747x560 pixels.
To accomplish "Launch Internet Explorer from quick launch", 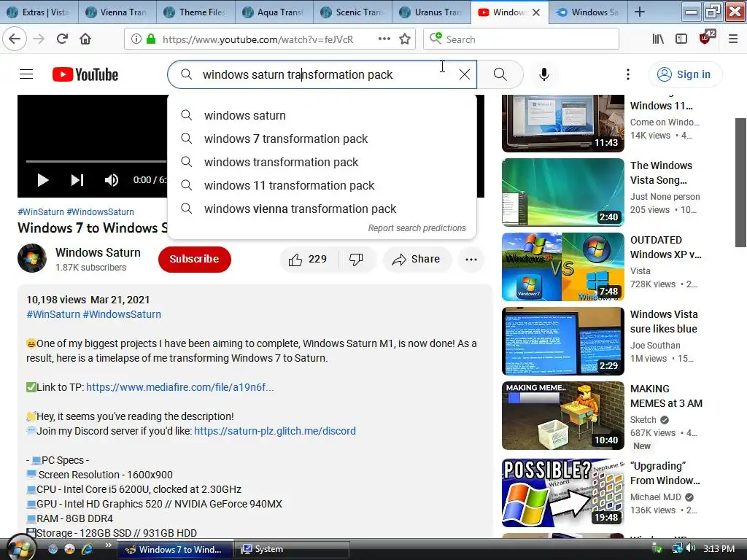I will (x=87, y=549).
